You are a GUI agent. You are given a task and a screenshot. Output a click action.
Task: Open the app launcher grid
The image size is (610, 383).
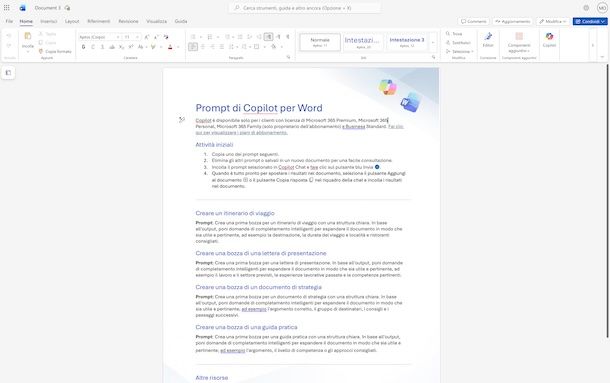(7, 8)
